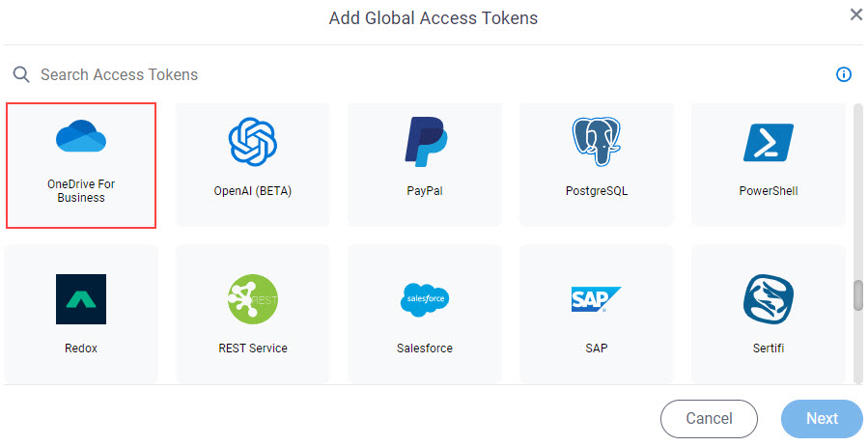The height and width of the screenshot is (446, 868).
Task: Click the Search Access Tokens field
Action: point(421,74)
